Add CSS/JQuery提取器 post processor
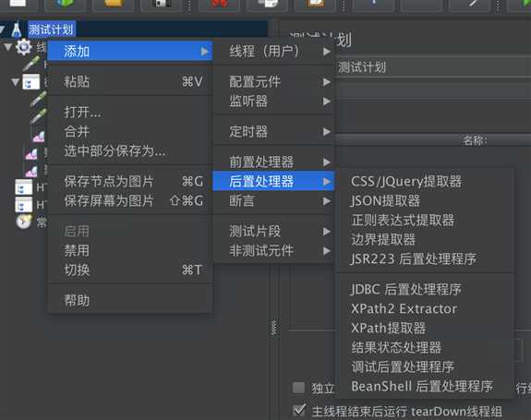Image resolution: width=531 pixels, height=420 pixels. pos(425,182)
